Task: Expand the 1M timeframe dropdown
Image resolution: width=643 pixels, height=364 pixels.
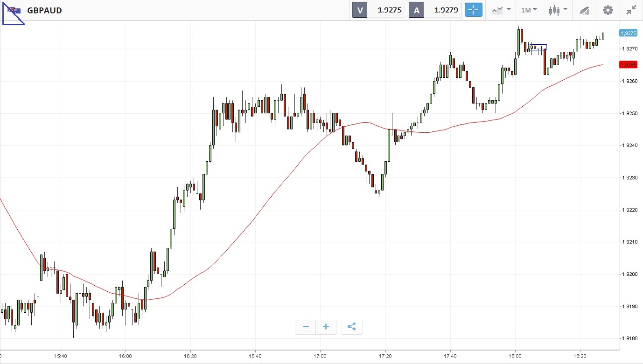Action: pyautogui.click(x=529, y=10)
